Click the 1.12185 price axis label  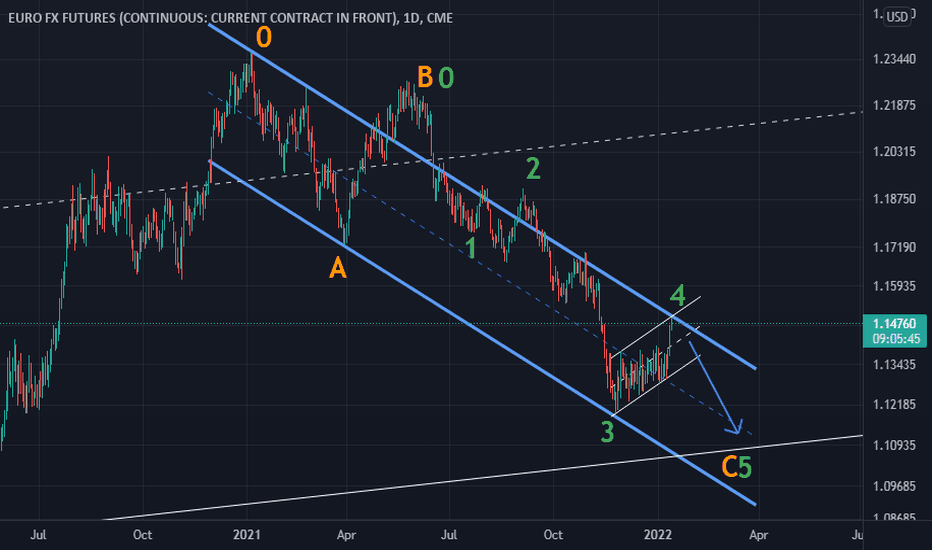pos(895,404)
